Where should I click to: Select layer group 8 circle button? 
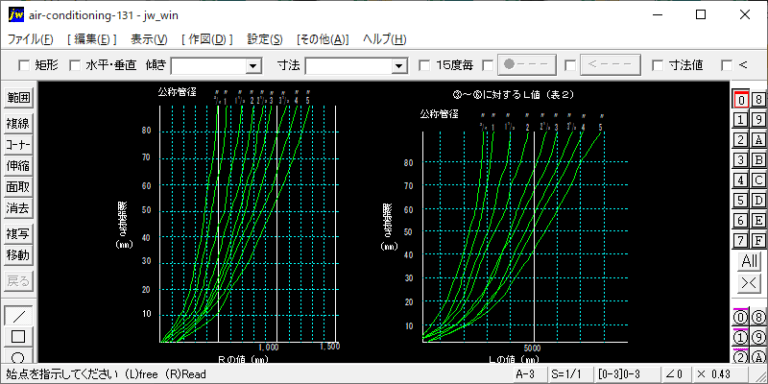point(758,317)
